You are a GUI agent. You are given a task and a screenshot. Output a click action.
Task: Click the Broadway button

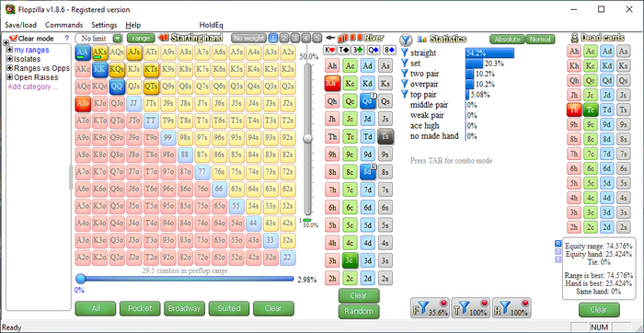(184, 308)
